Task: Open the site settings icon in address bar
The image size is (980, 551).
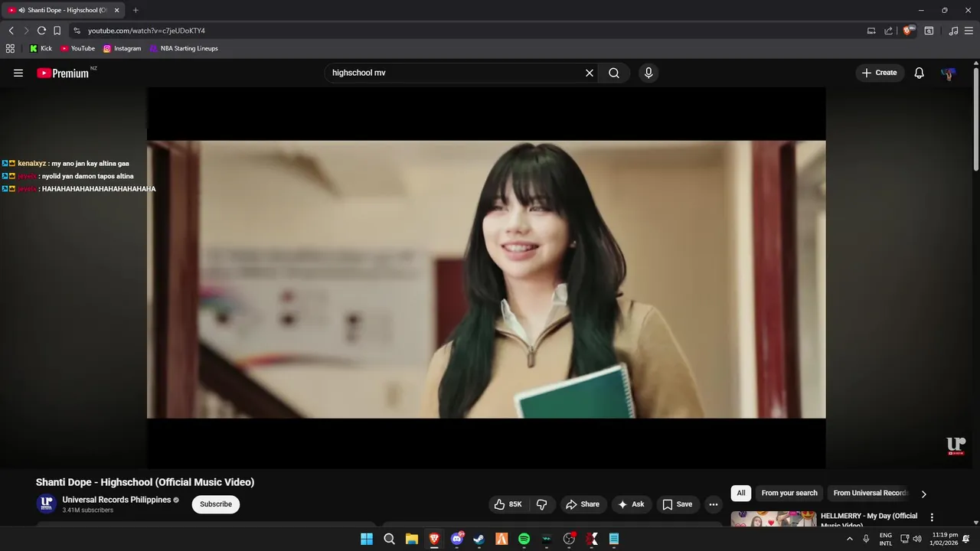Action: coord(77,31)
